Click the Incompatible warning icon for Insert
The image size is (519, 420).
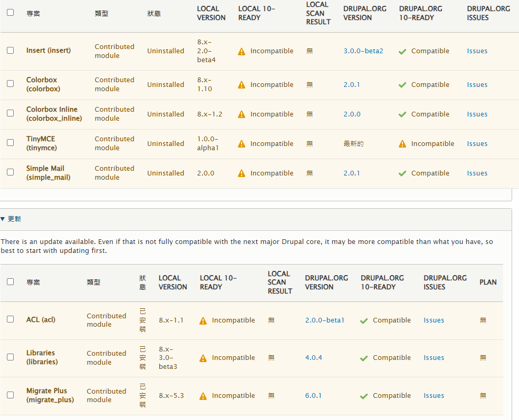pos(242,52)
